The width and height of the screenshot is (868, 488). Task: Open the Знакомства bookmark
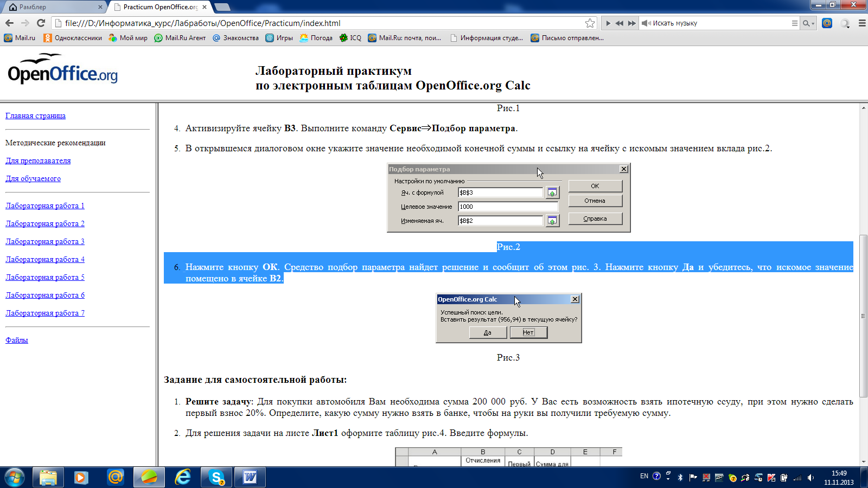pyautogui.click(x=235, y=38)
